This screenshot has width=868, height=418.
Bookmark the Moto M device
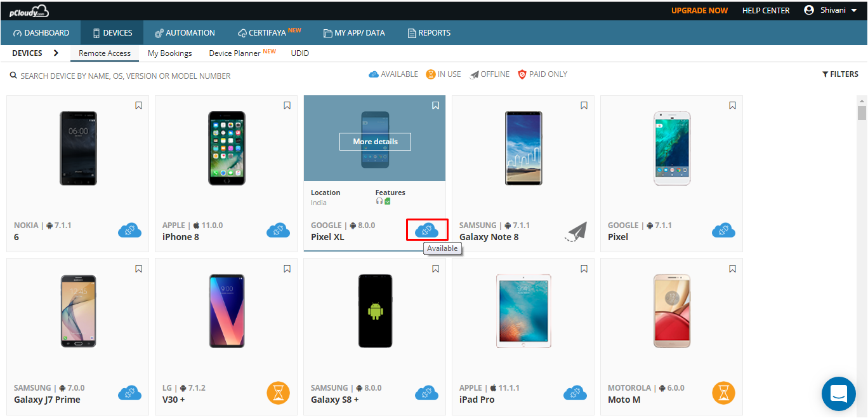(x=733, y=269)
